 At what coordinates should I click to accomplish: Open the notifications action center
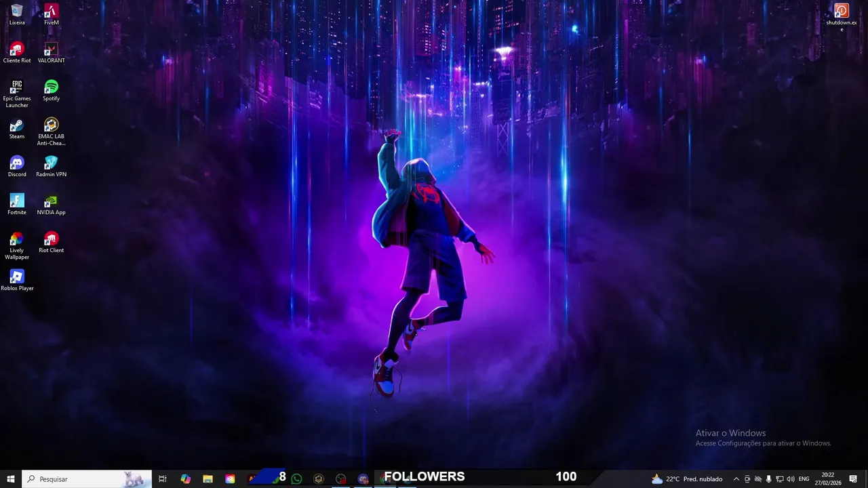[853, 479]
